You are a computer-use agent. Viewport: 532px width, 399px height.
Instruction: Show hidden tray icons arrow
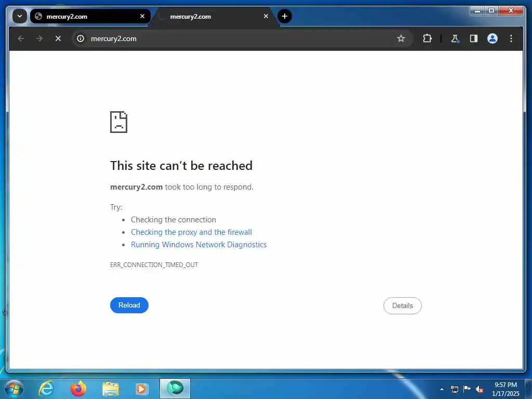pos(442,389)
